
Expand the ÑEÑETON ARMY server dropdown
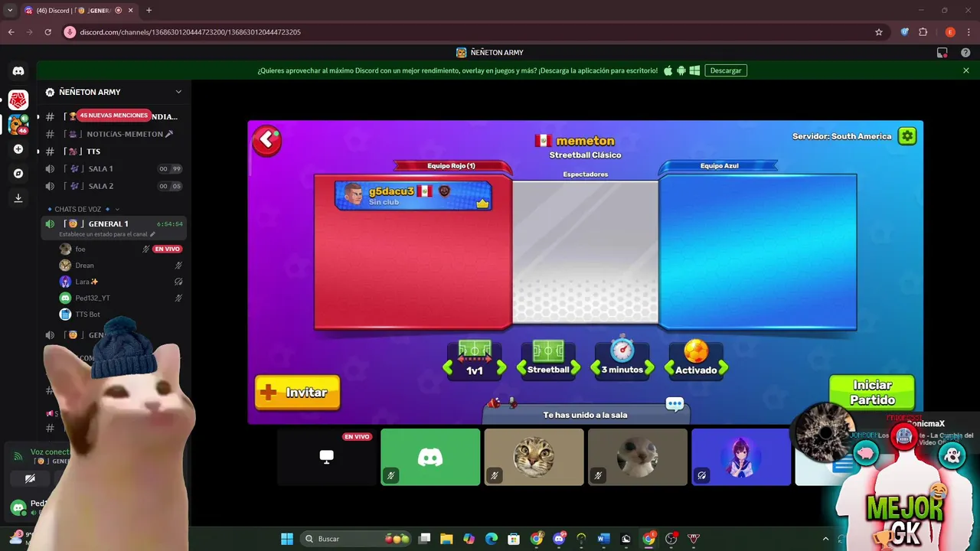178,92
